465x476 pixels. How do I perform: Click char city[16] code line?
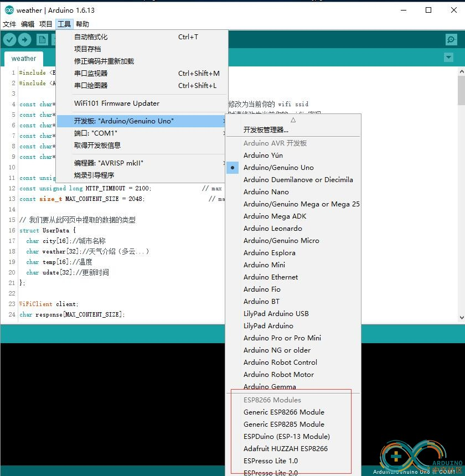(65, 241)
